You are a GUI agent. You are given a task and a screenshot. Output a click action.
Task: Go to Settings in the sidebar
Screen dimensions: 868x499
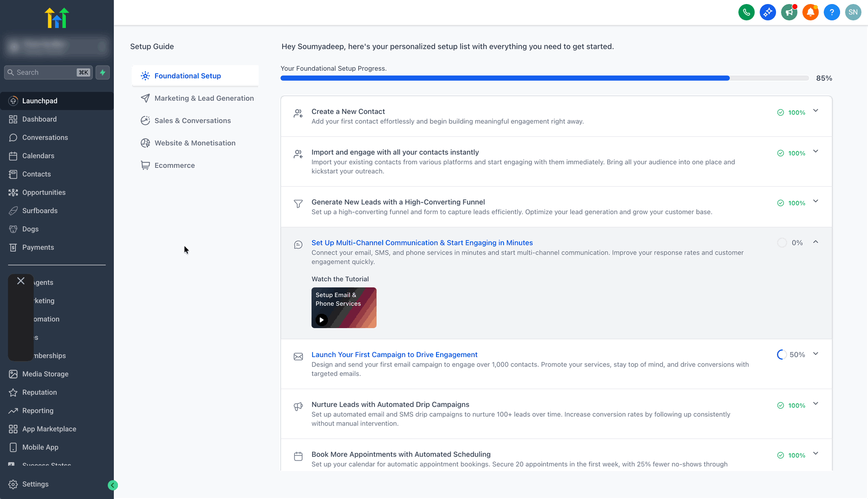pos(35,484)
